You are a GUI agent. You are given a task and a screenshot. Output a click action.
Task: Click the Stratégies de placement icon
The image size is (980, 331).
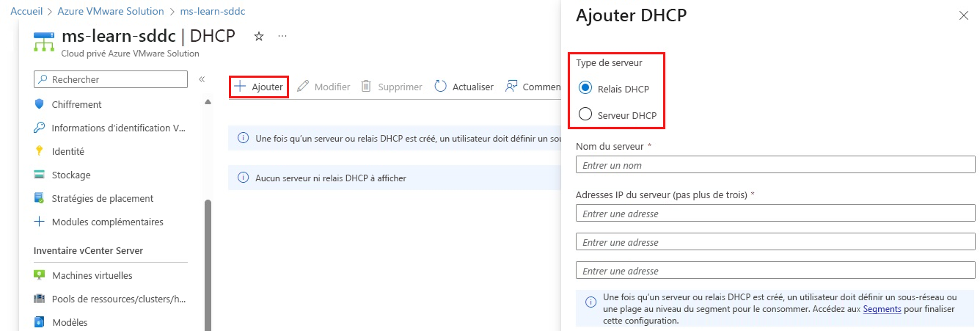tap(40, 198)
